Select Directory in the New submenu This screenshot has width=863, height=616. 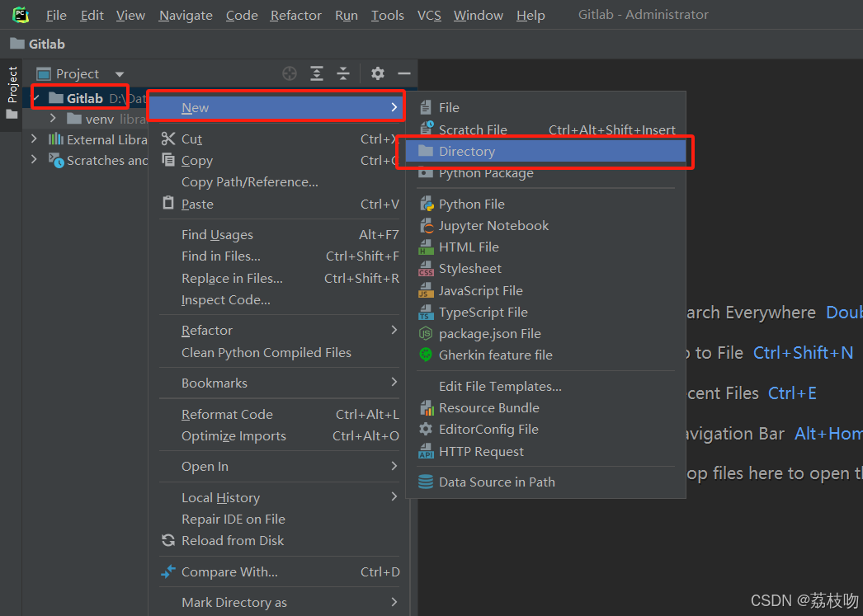point(545,151)
